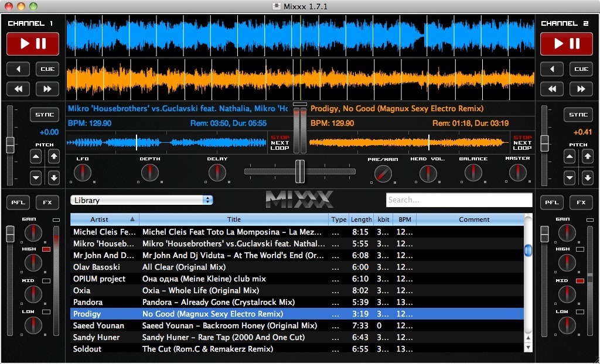
Task: Select Saeed Younan Backroom Honey track
Action: pos(297,326)
